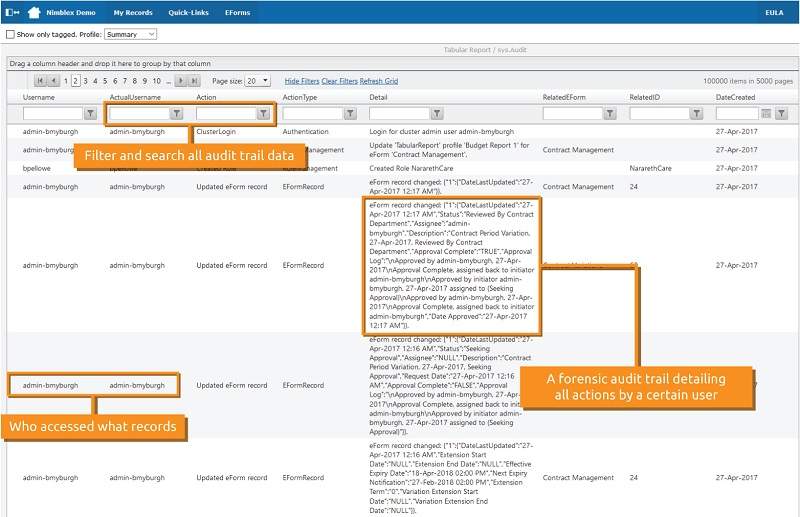Sort by the RelatedID column header

tap(644, 97)
